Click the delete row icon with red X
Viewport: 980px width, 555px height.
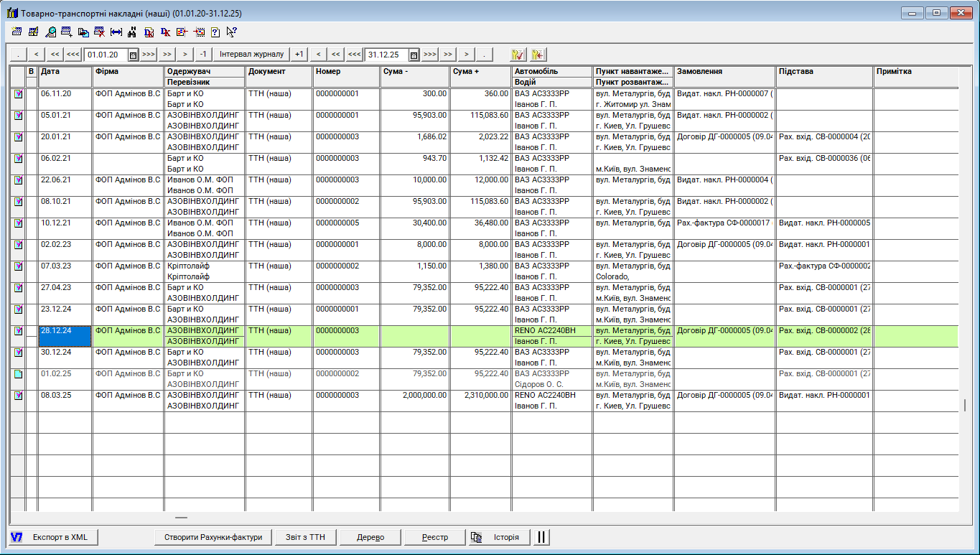[x=99, y=32]
